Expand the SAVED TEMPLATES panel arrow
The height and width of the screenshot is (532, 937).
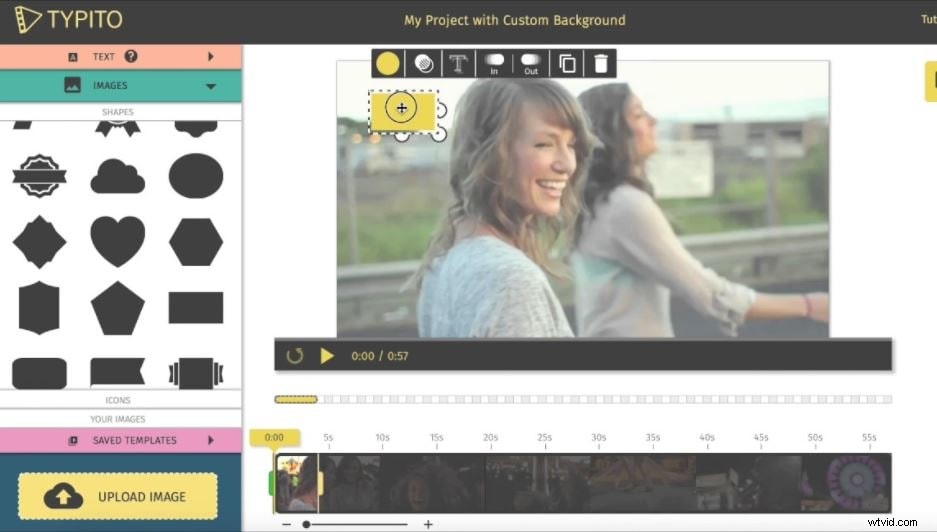tap(210, 441)
